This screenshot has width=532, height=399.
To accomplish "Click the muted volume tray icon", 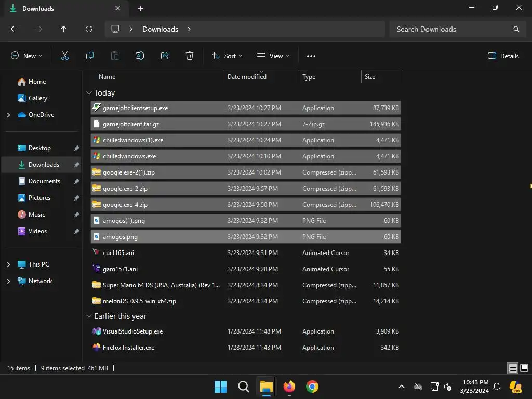I will coord(448,387).
